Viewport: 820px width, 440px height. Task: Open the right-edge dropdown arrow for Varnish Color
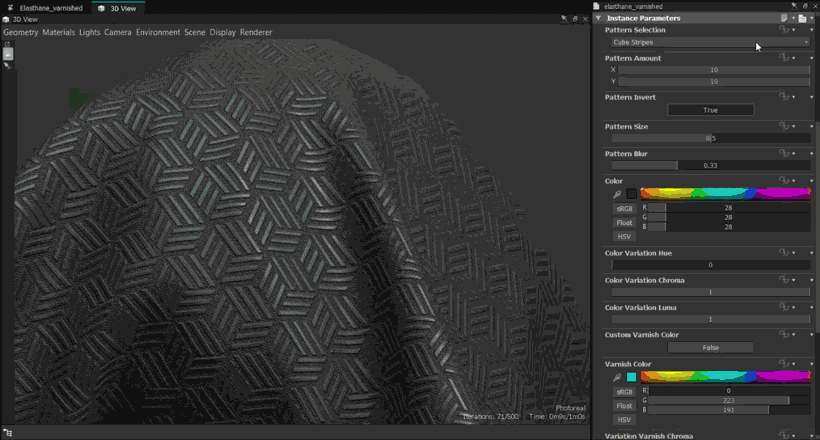(812, 364)
